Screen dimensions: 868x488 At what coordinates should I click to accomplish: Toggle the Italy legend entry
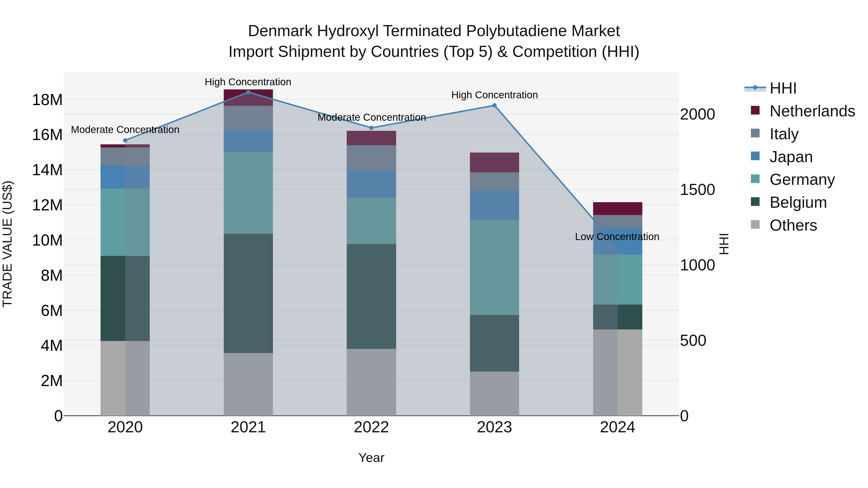(x=774, y=134)
